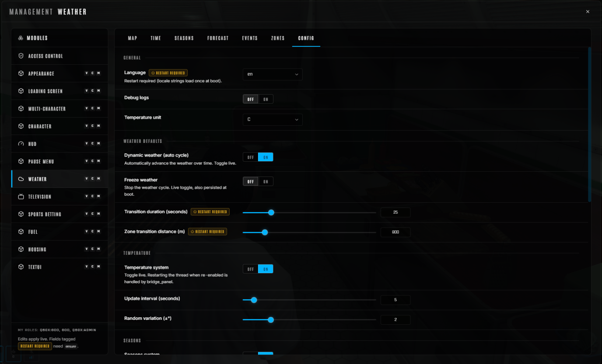
Task: Select the CONFIG tab
Action: click(x=306, y=38)
